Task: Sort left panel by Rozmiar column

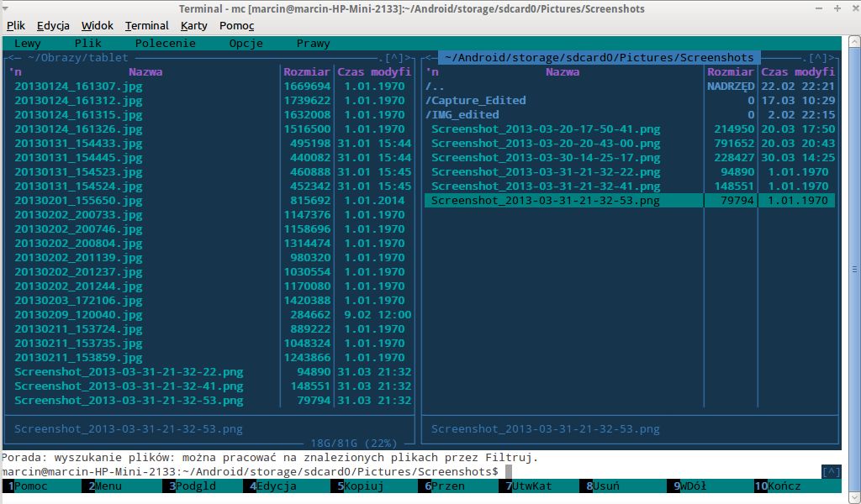Action: 306,72
